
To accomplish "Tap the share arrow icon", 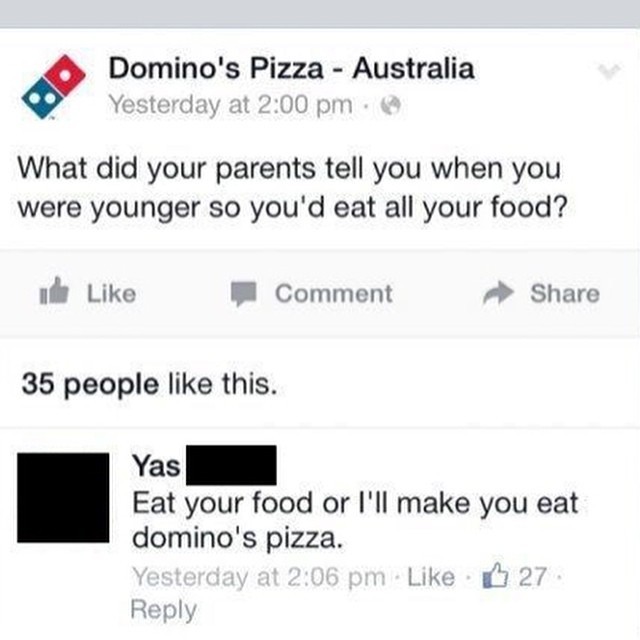I will (x=498, y=293).
